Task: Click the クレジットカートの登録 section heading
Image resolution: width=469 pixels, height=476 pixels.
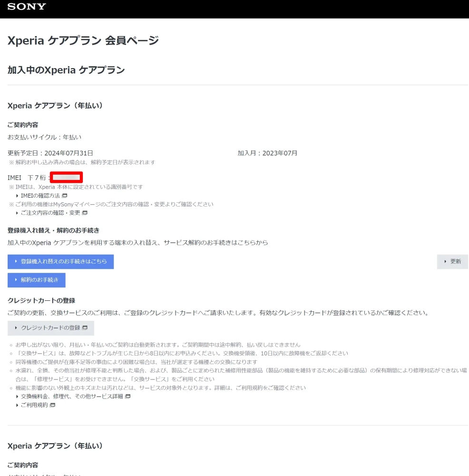Action: coord(41,300)
